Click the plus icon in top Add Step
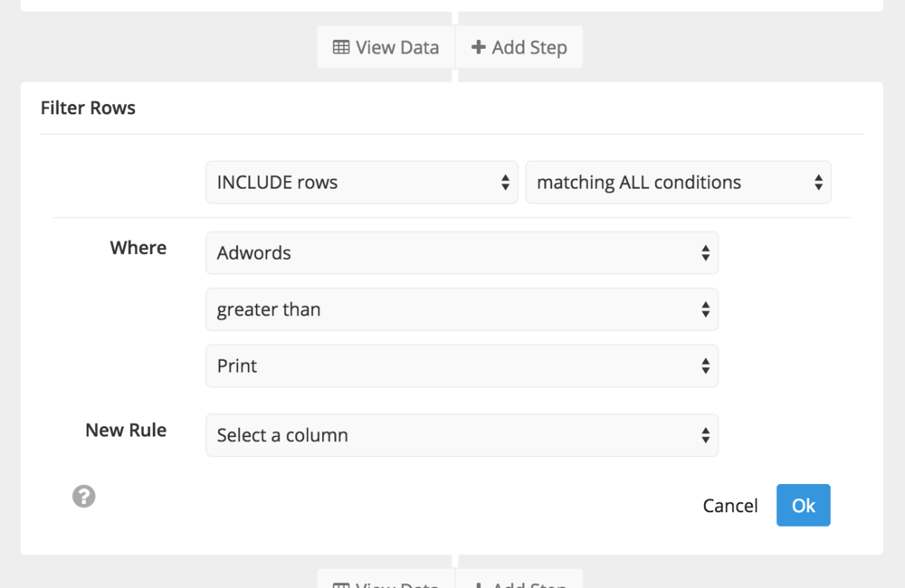The width and height of the screenshot is (905, 588). click(x=478, y=47)
